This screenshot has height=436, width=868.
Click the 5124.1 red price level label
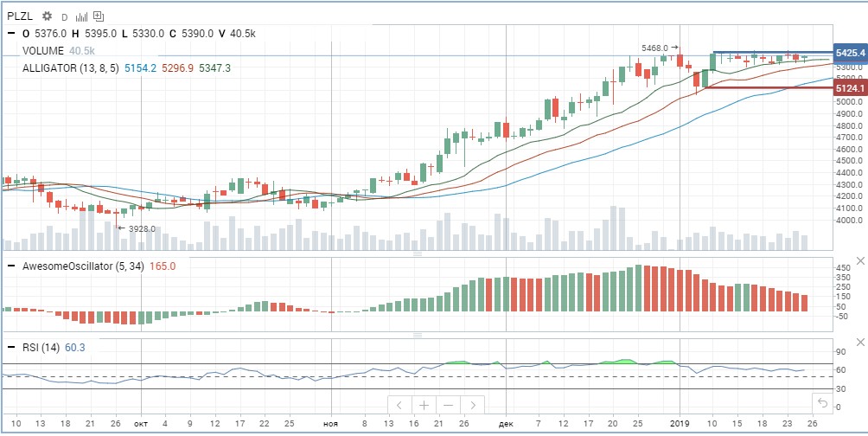tap(850, 88)
